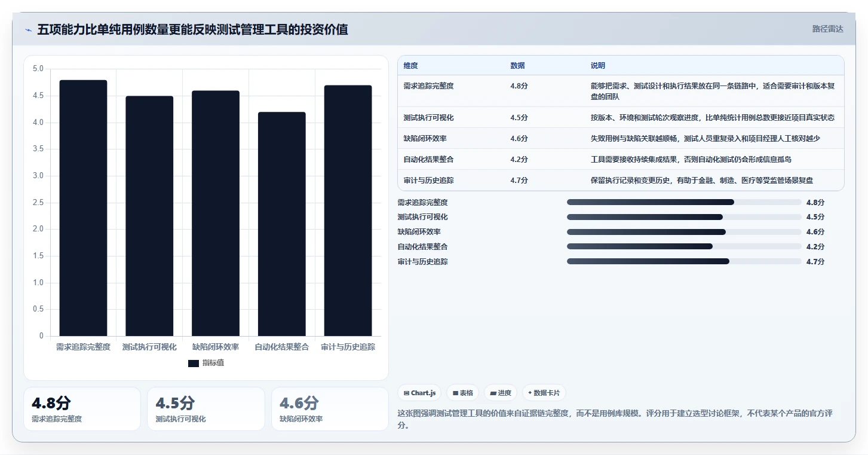Viewport: 868px width, 455px height.
Task: Click the 自动化结果整合 progress bar
Action: pos(684,246)
